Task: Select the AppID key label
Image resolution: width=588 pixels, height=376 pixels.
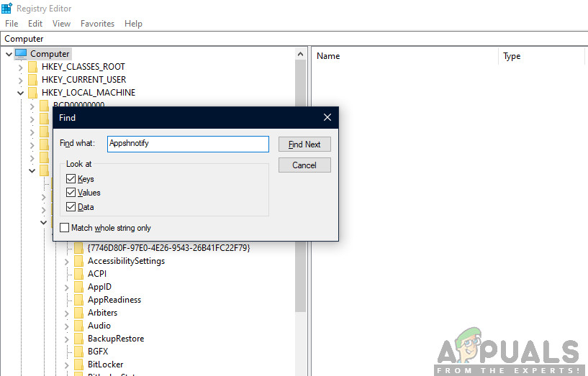Action: point(99,287)
